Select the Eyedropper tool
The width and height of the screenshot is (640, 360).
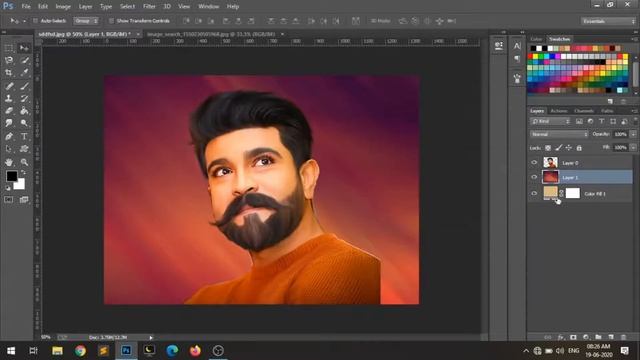24,73
